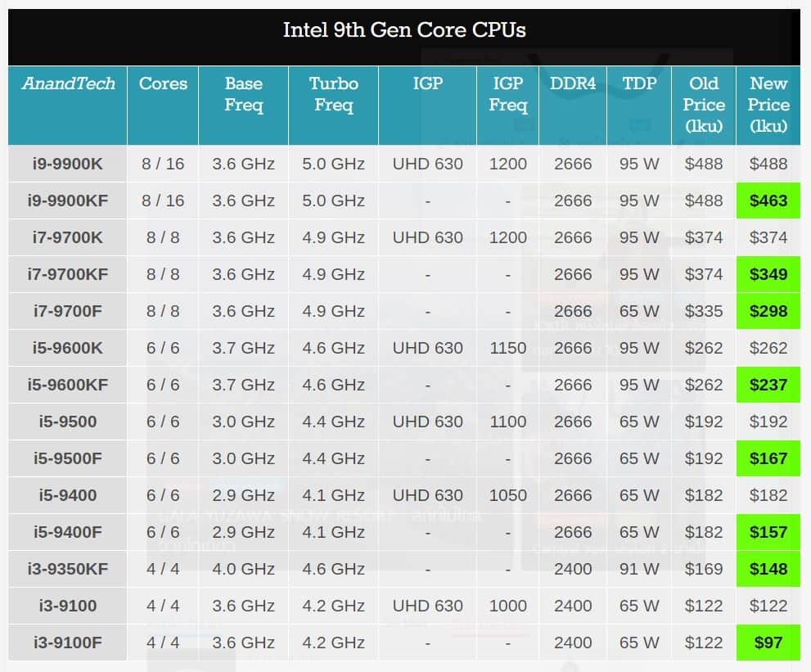The width and height of the screenshot is (811, 672).
Task: Click the 91 W TDP cell
Action: 639,569
